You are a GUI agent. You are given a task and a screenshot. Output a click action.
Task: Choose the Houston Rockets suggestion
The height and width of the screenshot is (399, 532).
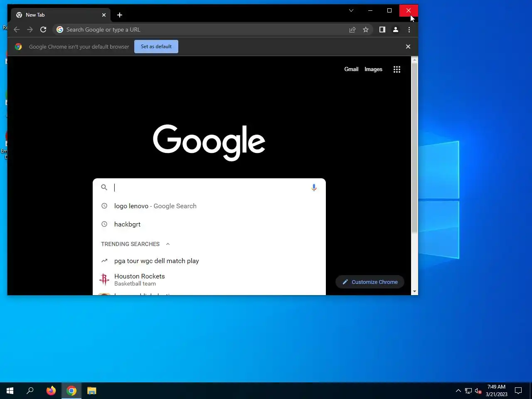click(x=209, y=280)
